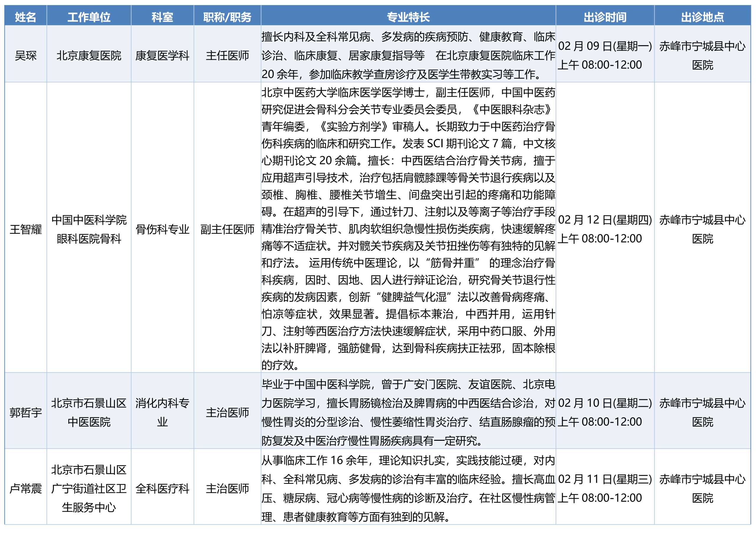Click the 中国中医科学院眼科医院骨科 cell
The height and width of the screenshot is (534, 756).
tap(89, 229)
